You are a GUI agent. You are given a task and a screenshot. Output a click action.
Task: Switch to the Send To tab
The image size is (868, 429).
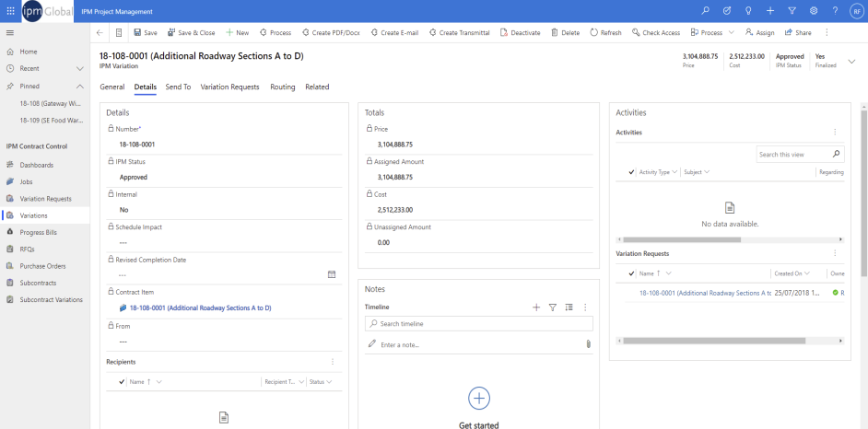tap(178, 87)
